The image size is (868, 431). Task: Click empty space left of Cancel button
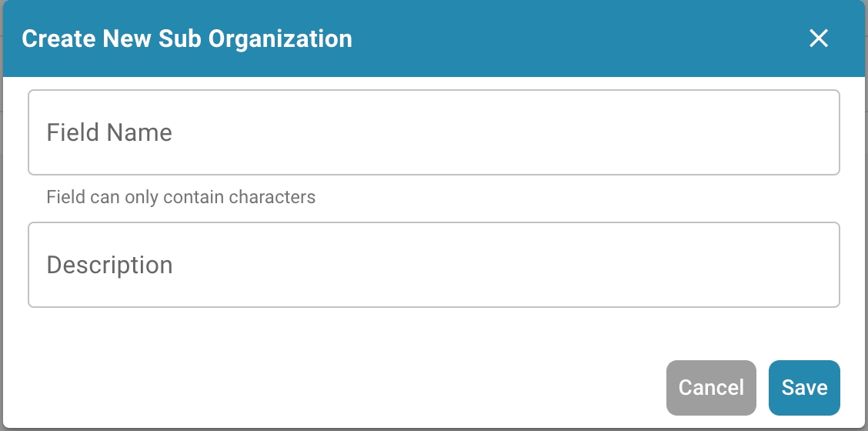pyautogui.click(x=385, y=387)
